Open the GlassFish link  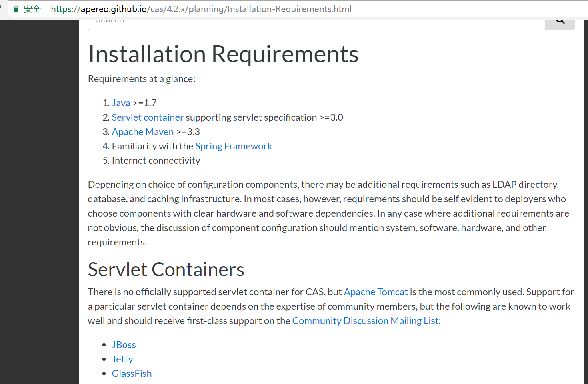point(132,374)
